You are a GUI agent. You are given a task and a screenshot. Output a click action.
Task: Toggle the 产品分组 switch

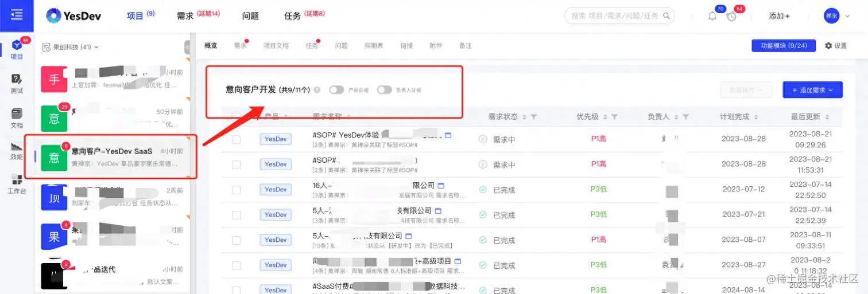336,90
